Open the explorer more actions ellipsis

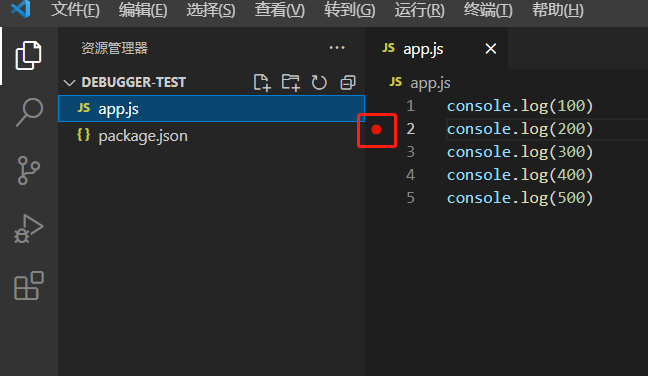(x=337, y=48)
